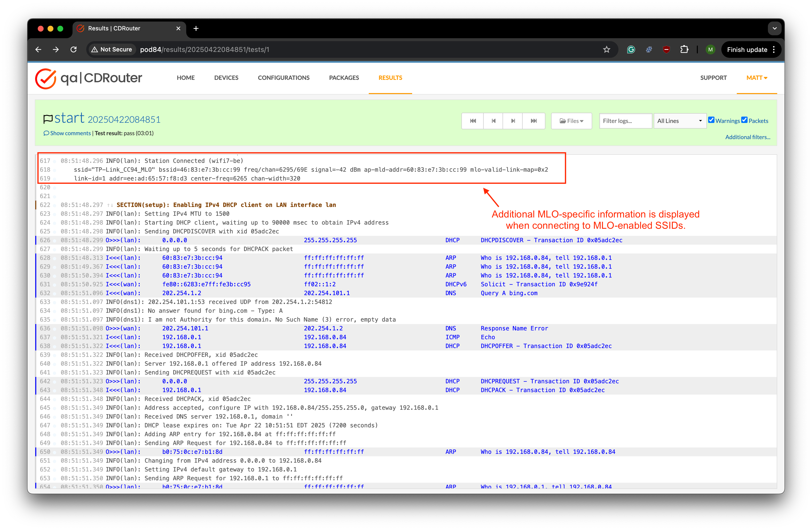
Task: Select the DNS Response Name Error packet
Action: click(x=406, y=328)
